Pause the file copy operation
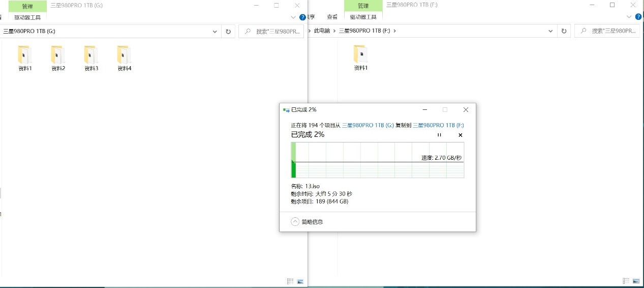644x288 pixels. click(439, 135)
